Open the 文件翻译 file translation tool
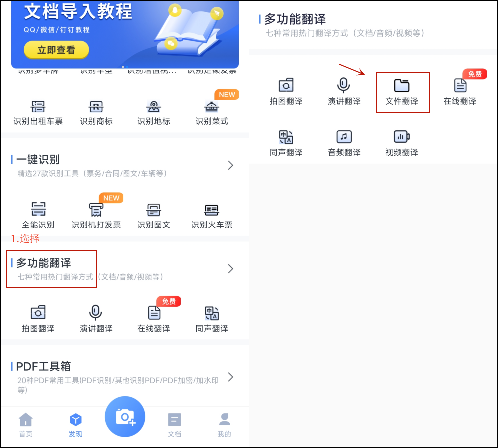 [402, 92]
